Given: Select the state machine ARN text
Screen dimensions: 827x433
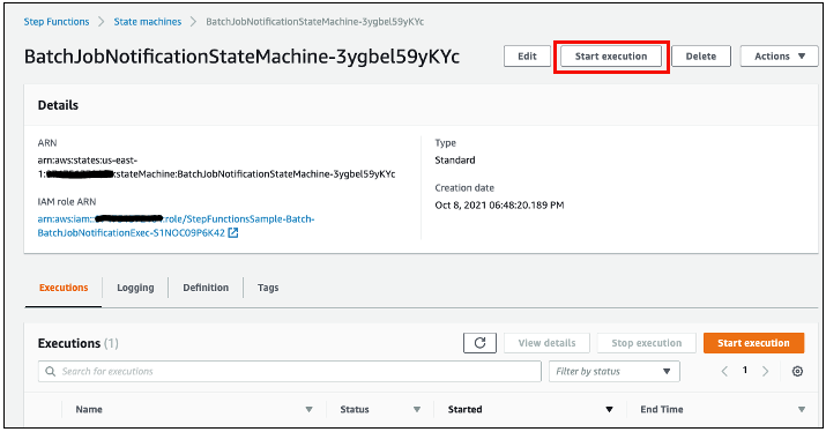Looking at the screenshot, I should pos(216,167).
